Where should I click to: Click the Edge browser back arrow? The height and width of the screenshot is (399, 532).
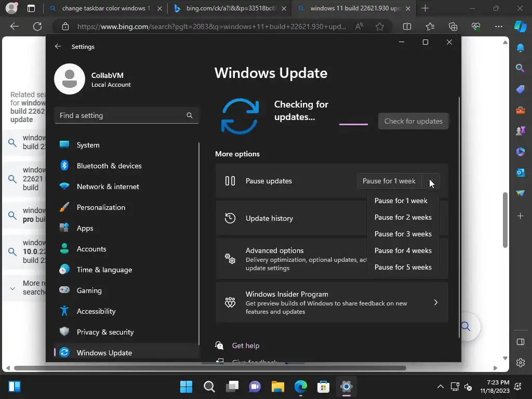(x=14, y=26)
